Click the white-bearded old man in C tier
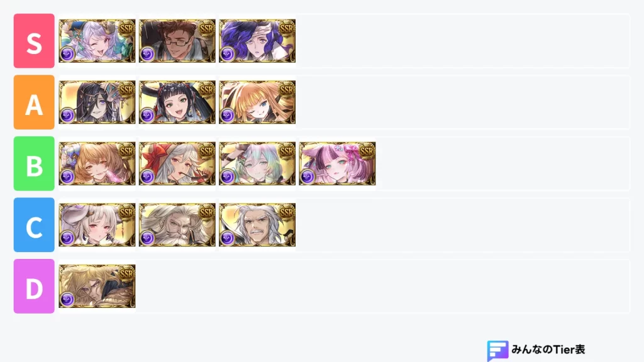644x362 pixels. [x=177, y=225]
